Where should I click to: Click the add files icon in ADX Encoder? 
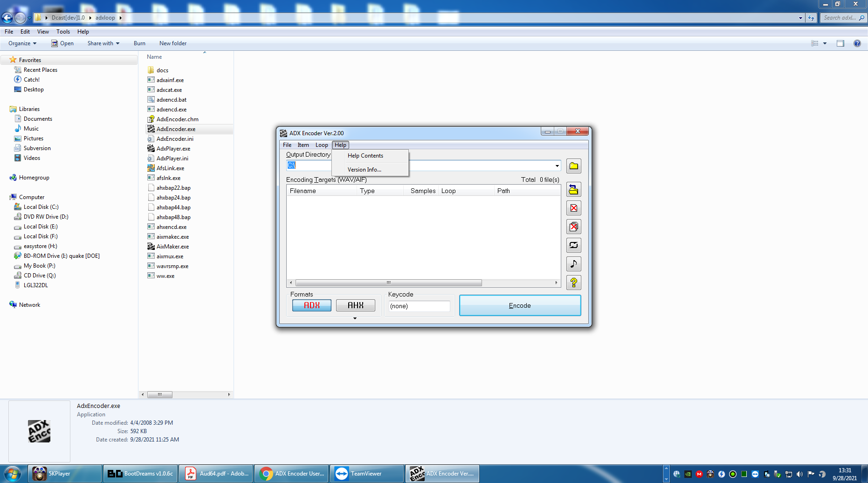click(573, 189)
